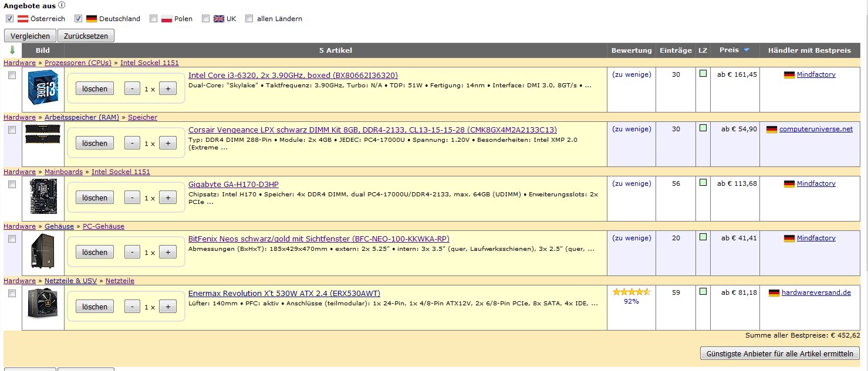Select the Enermax Revolution row checkbox

(x=12, y=294)
